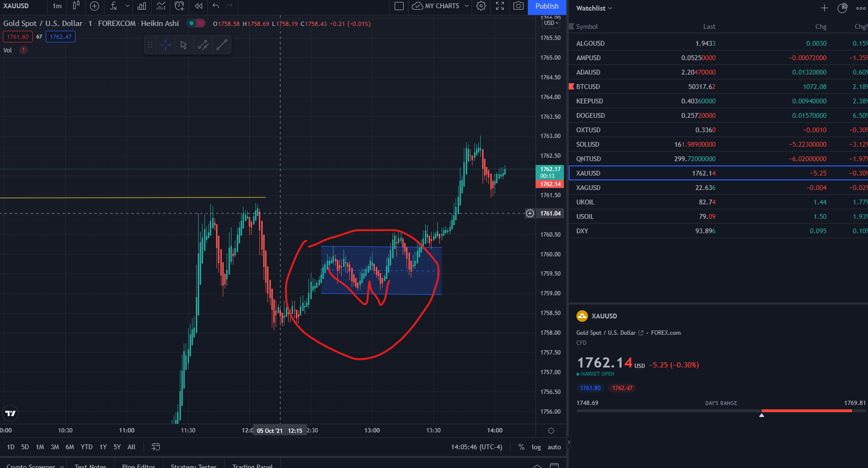Open the USD currency dropdown on price axis
This screenshot has width=868, height=468.
551,23
